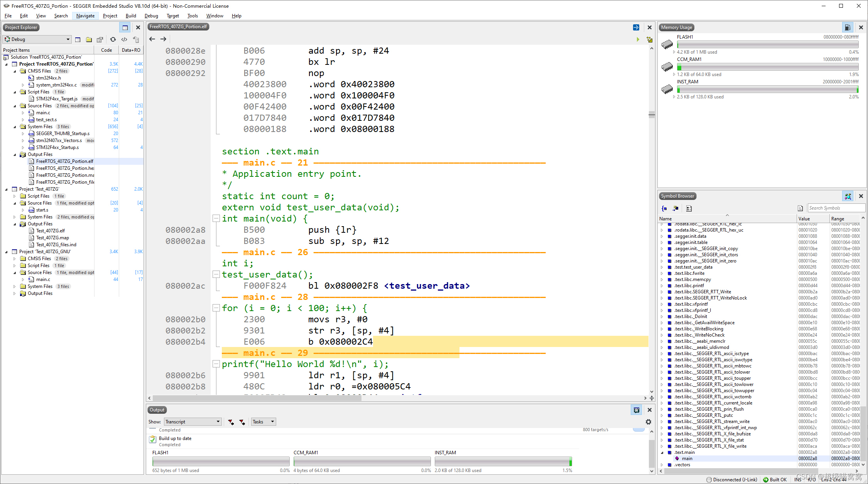Open the Navigate menu
Viewport: 868px width, 484px height.
pyautogui.click(x=85, y=16)
